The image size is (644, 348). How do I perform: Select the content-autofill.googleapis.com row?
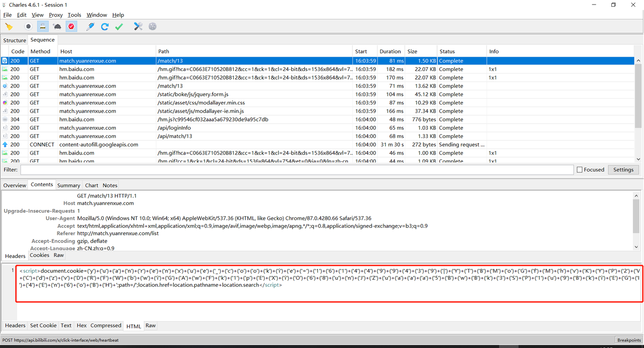318,144
